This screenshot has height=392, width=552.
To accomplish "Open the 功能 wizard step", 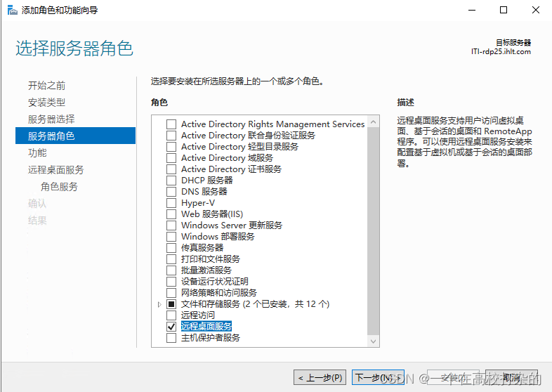I will pos(37,153).
